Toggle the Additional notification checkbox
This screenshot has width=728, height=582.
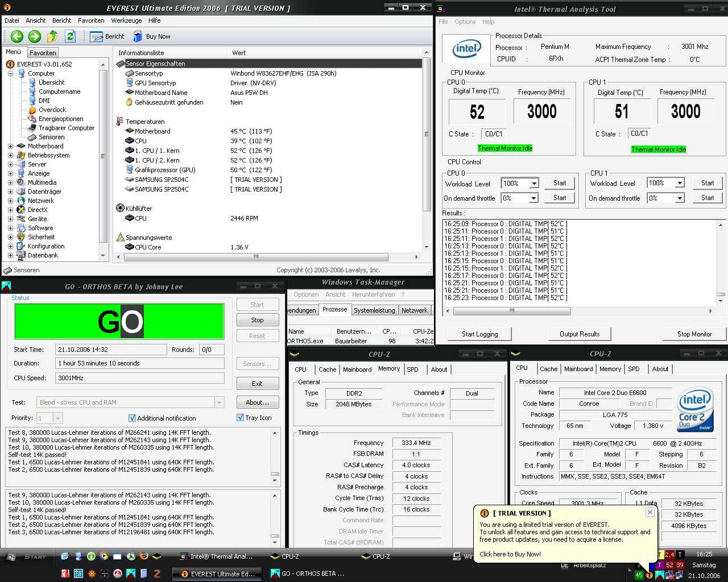[x=132, y=418]
